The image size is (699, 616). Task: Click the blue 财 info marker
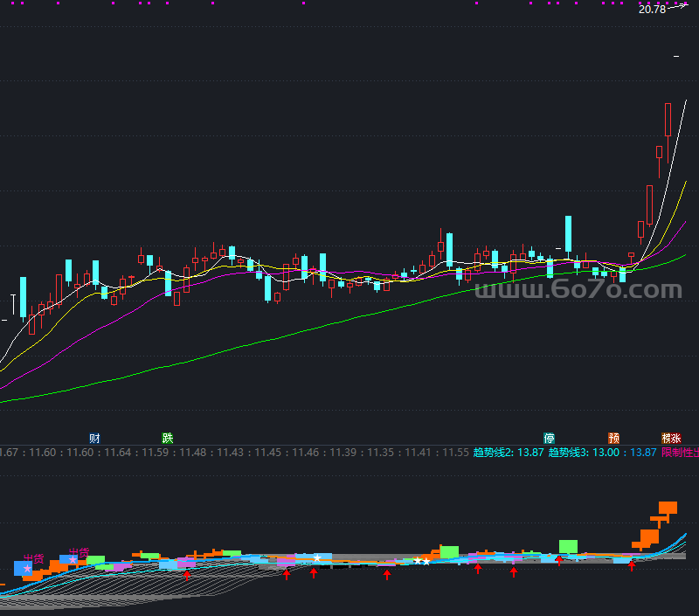[94, 438]
